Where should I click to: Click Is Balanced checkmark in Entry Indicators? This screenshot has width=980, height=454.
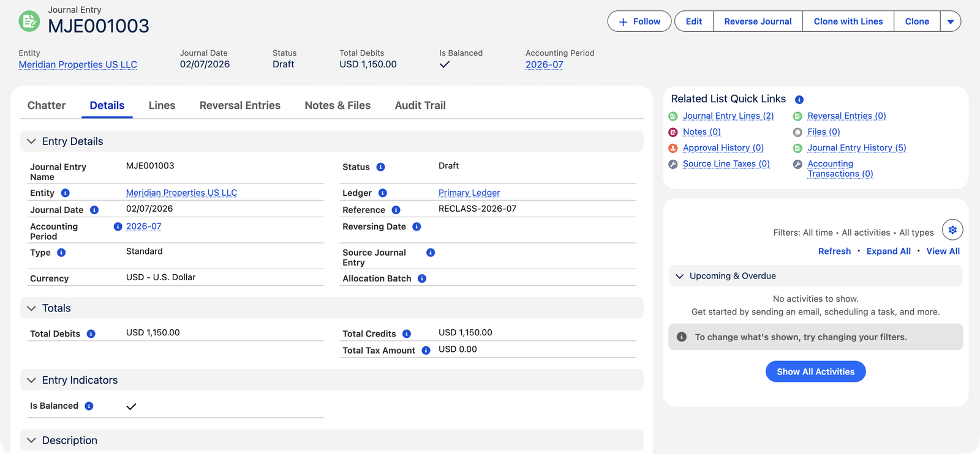click(131, 406)
